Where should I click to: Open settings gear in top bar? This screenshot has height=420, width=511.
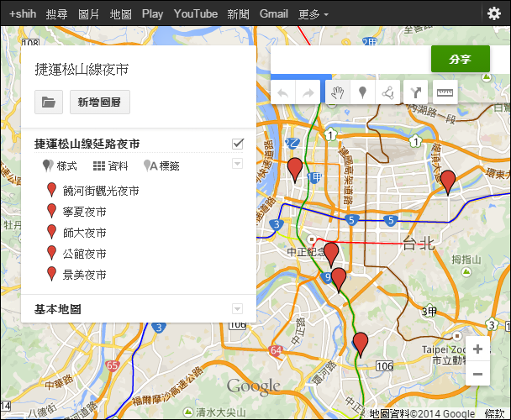493,13
